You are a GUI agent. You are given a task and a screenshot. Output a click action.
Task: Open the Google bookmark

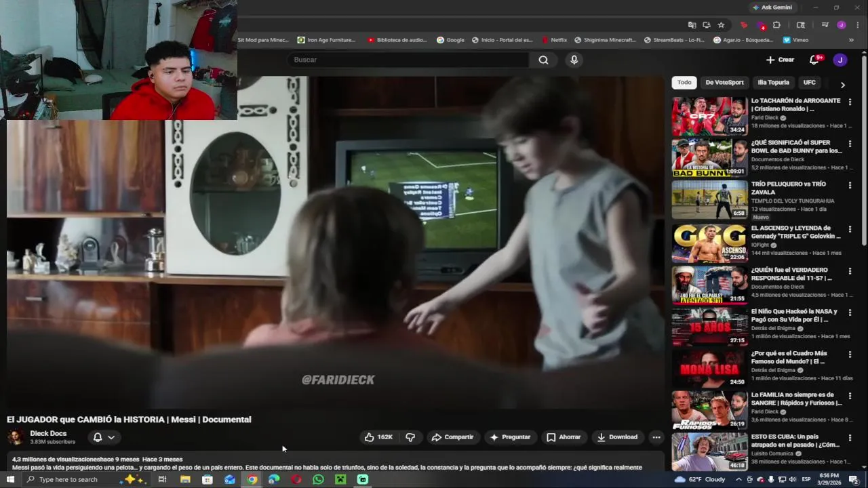450,40
